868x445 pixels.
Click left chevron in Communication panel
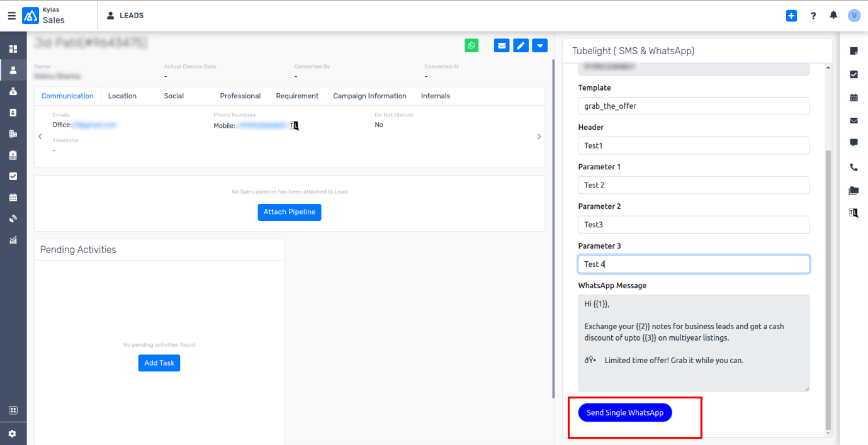click(40, 137)
